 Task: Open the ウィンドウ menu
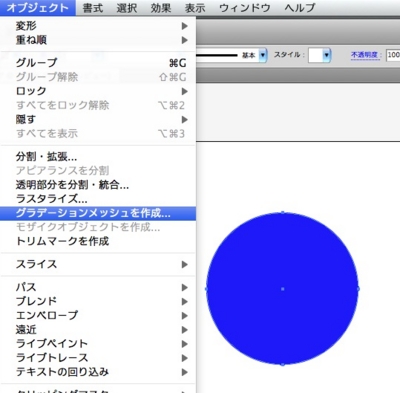[245, 8]
